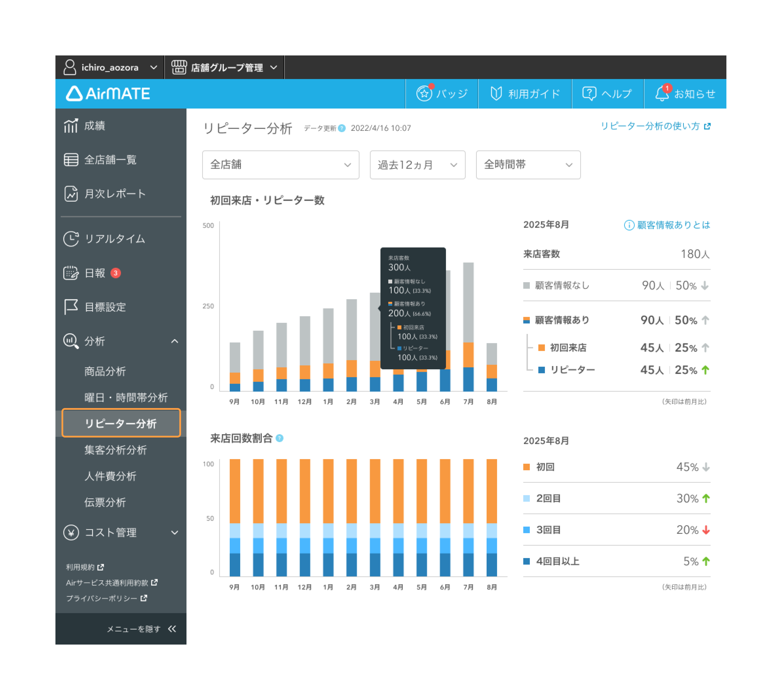
Task: Open the 全時間帯 time range dropdown
Action: pos(528,165)
